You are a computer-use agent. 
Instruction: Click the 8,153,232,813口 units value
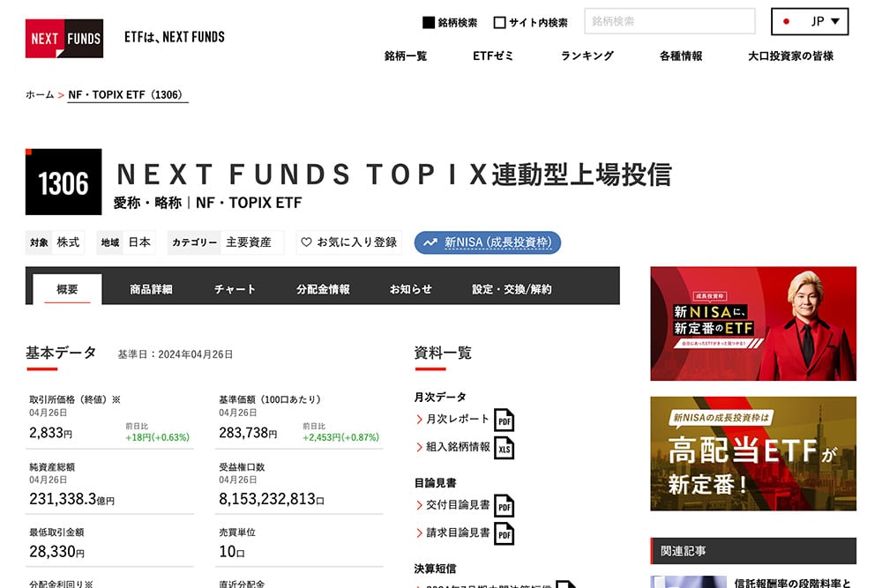[x=272, y=499]
